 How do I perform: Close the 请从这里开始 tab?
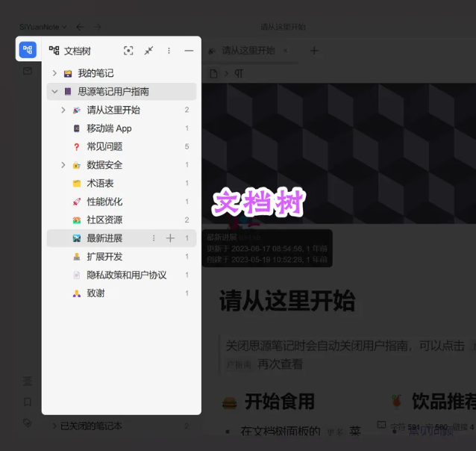coord(285,51)
